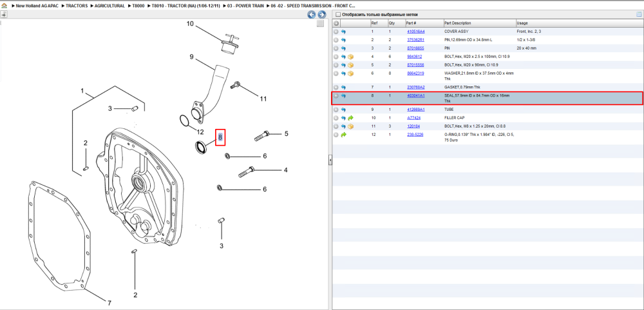Select callout 12 O-ring in the diagram

point(200,132)
